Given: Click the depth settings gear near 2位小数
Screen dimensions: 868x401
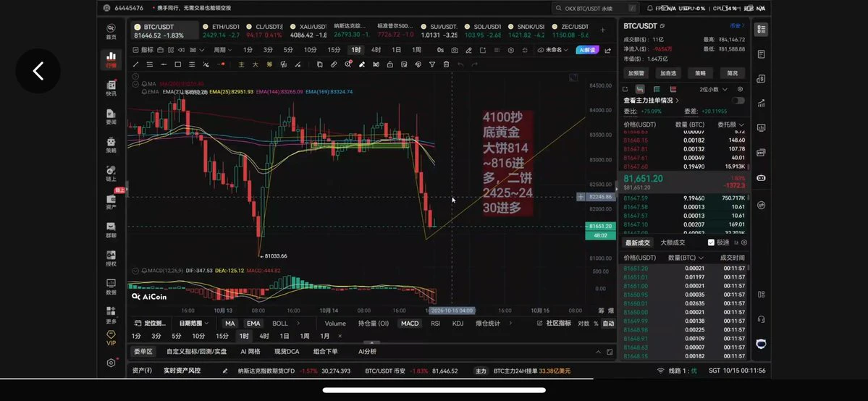Looking at the screenshot, I should tap(741, 89).
